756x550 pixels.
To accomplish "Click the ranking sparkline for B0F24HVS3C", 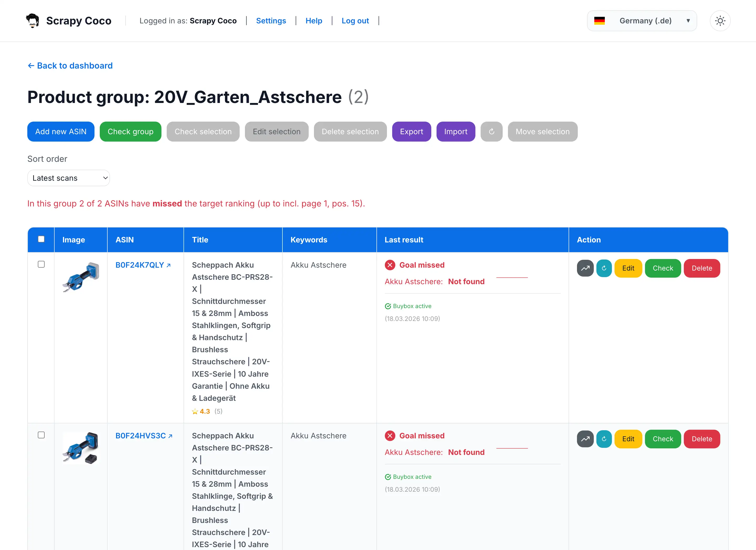I will click(512, 448).
